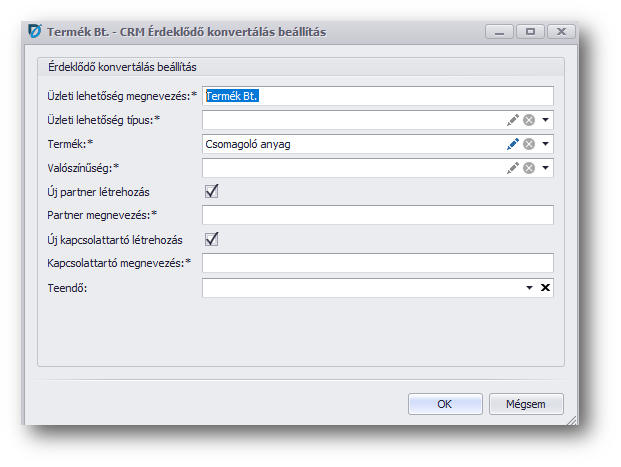
Task: Cancel with the Mégsem button
Action: click(526, 404)
